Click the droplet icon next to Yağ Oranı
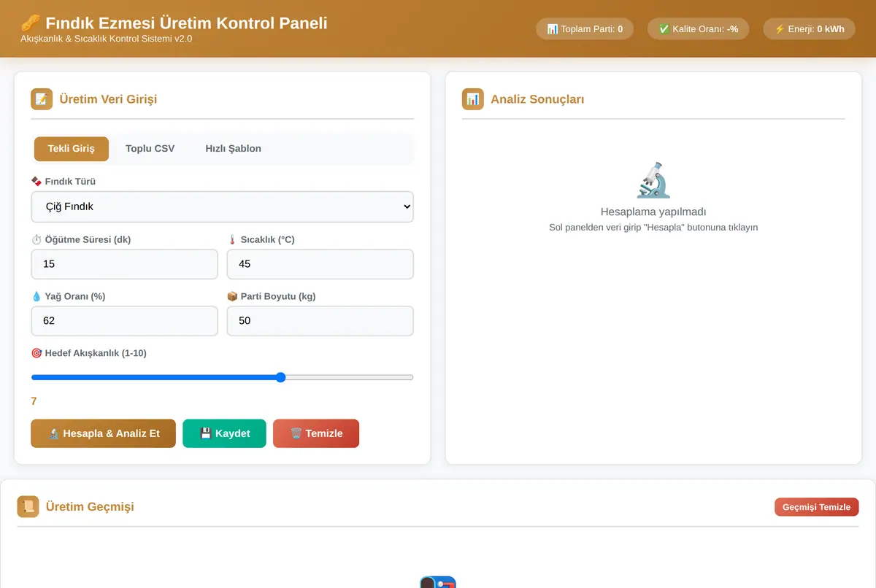 pyautogui.click(x=36, y=296)
